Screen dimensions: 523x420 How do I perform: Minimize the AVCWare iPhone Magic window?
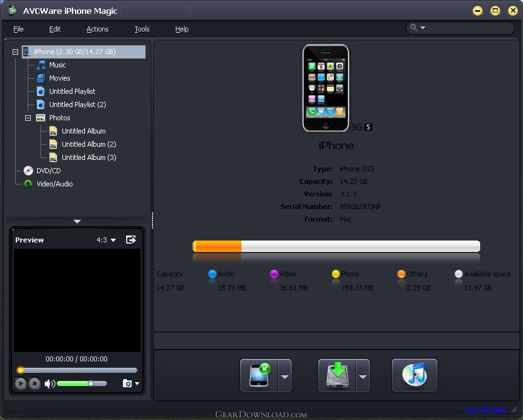click(478, 11)
